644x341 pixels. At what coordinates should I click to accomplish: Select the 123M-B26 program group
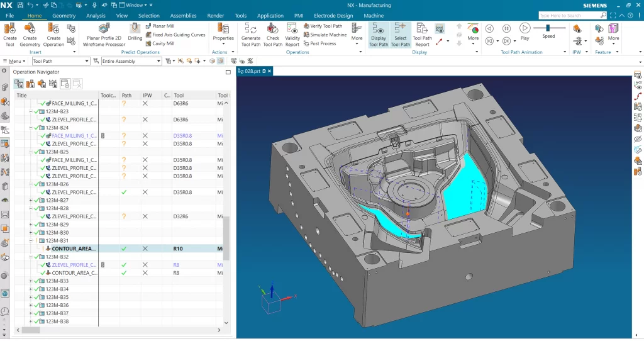click(57, 184)
